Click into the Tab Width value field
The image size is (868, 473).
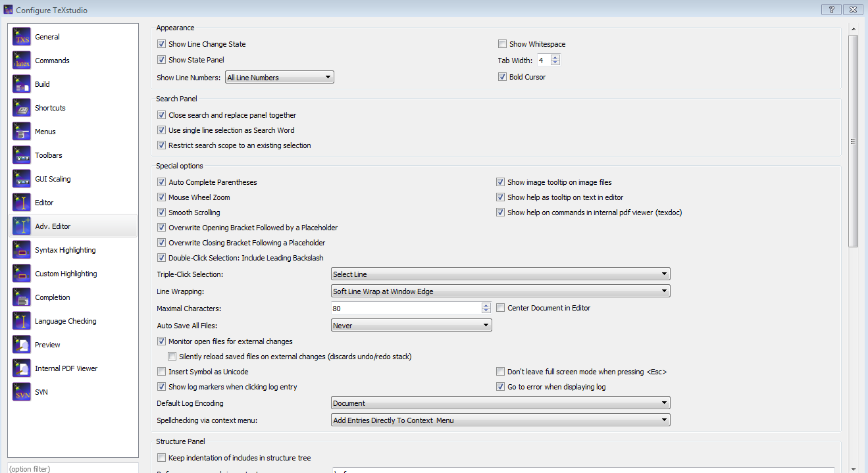click(544, 61)
